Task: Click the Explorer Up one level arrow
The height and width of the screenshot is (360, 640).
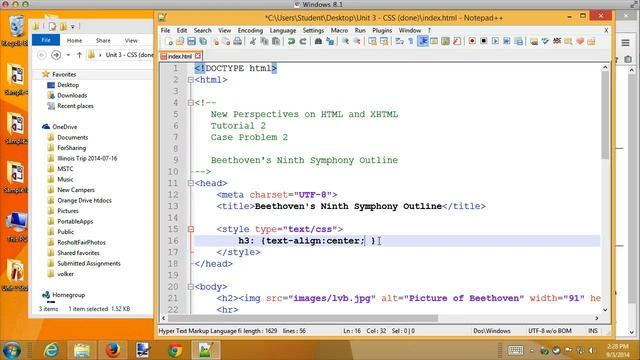Action: click(x=80, y=55)
